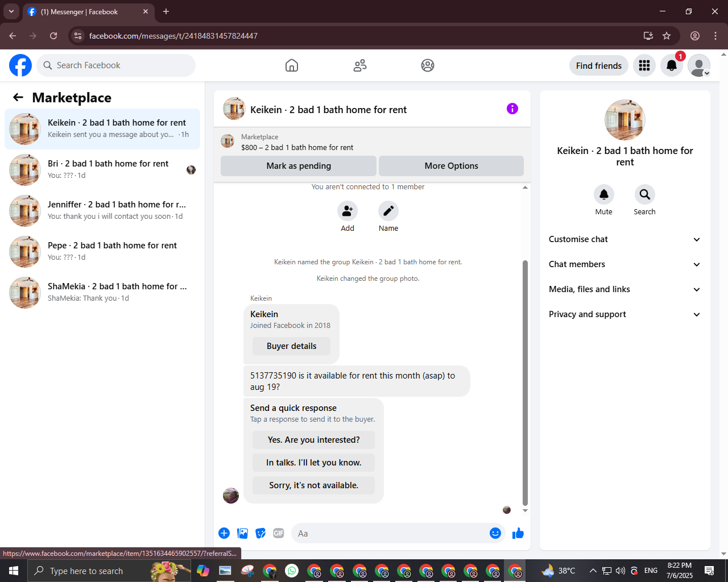Open Chrome tab search dropdown
The width and height of the screenshot is (728, 582).
(11, 11)
